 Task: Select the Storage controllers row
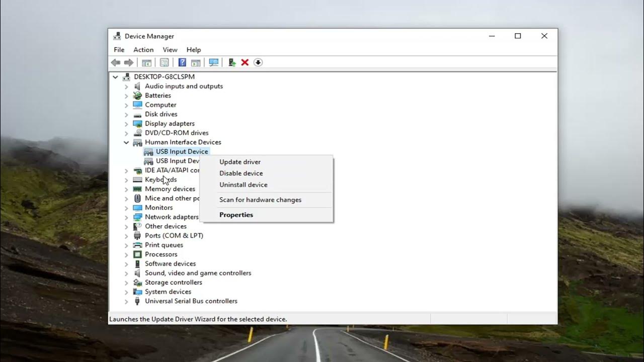pos(174,283)
